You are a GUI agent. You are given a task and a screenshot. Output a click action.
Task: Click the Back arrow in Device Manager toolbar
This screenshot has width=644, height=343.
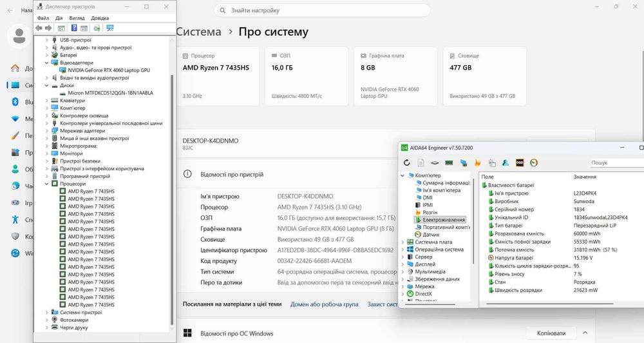click(39, 28)
